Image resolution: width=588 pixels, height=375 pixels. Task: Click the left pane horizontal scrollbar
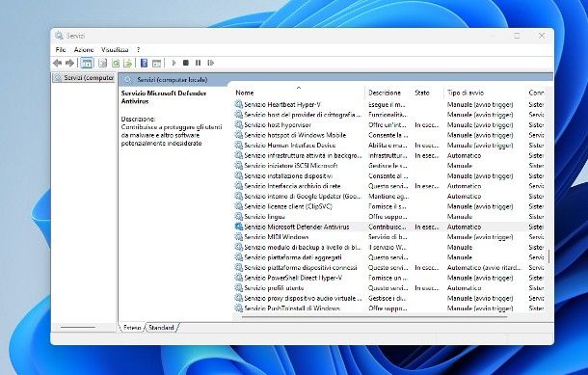pyautogui.click(x=78, y=327)
